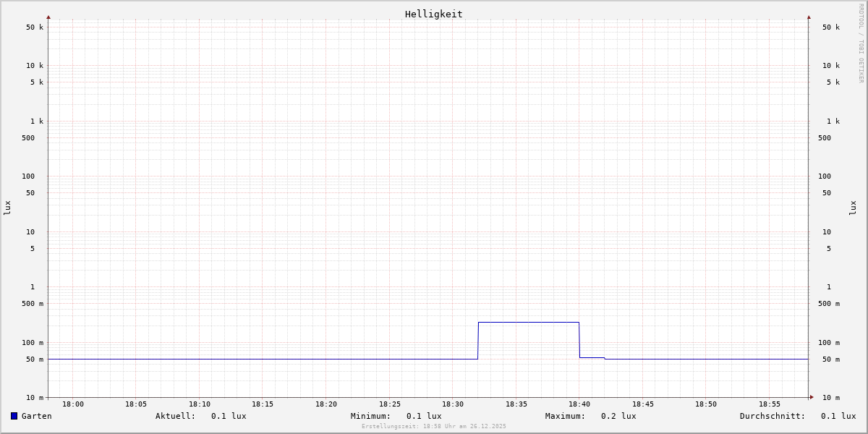
Task: Click the 18:25 time axis label
Action: pos(390,404)
